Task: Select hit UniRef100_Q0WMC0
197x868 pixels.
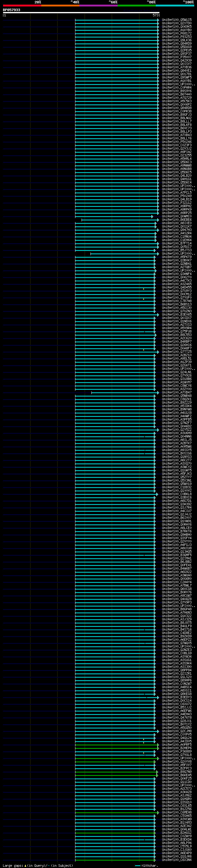Action: coord(177,216)
